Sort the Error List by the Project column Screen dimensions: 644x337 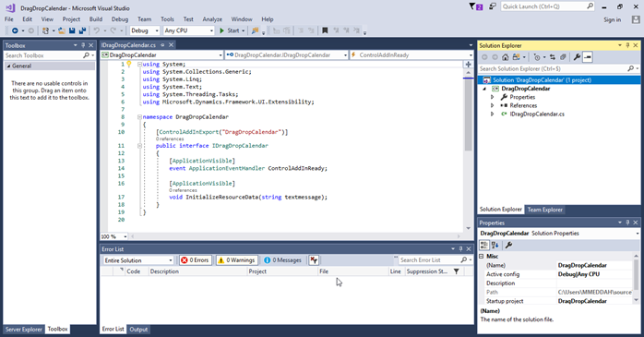click(281, 271)
